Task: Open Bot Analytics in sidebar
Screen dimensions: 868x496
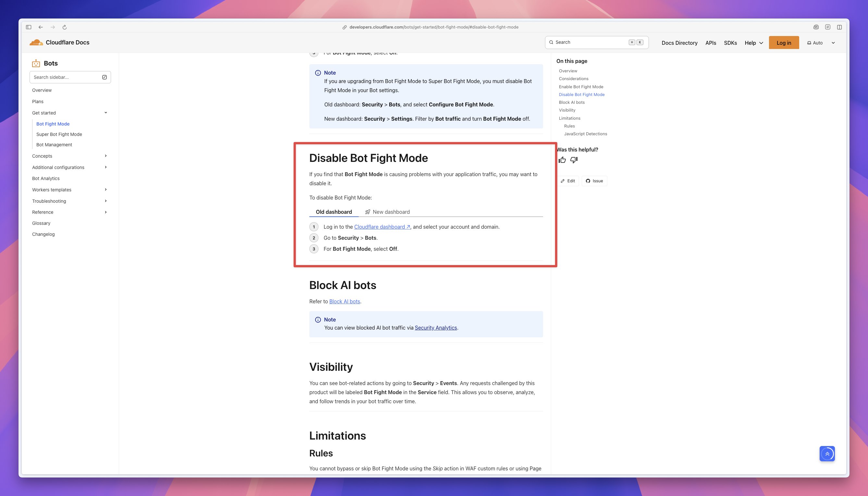Action: pos(46,178)
